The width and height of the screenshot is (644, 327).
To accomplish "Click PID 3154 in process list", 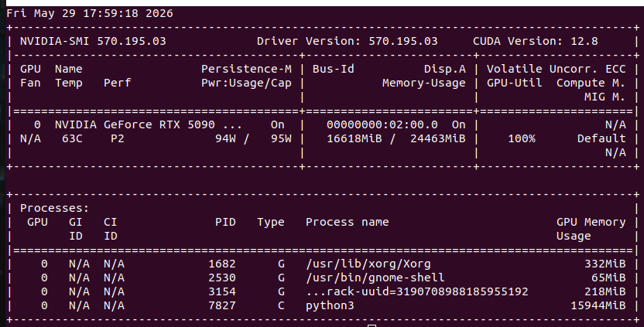I will coord(222,291).
